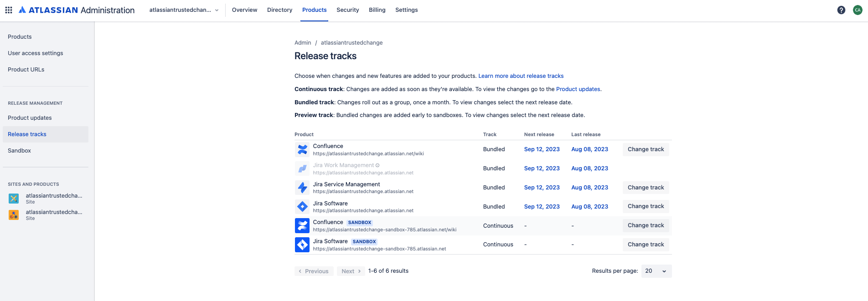Click the atlassiantrustedchange breadcrumb
This screenshot has height=301, width=868.
coord(351,43)
